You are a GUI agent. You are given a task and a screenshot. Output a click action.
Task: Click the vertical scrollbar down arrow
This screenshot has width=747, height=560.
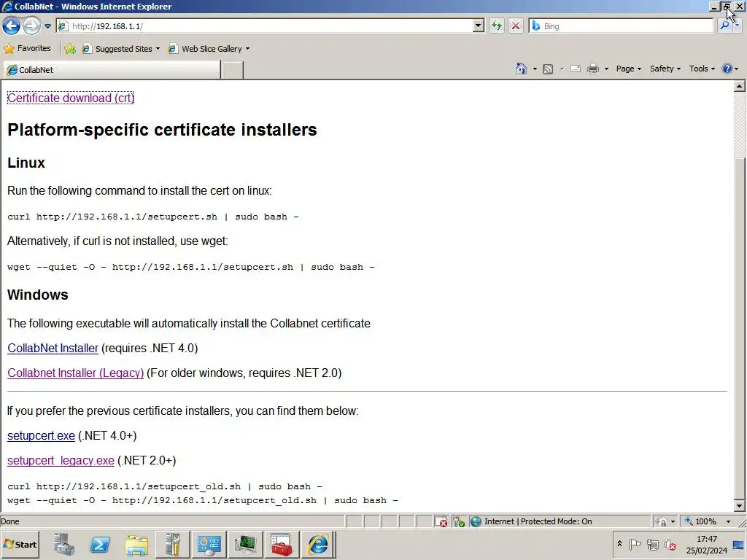coord(740,506)
